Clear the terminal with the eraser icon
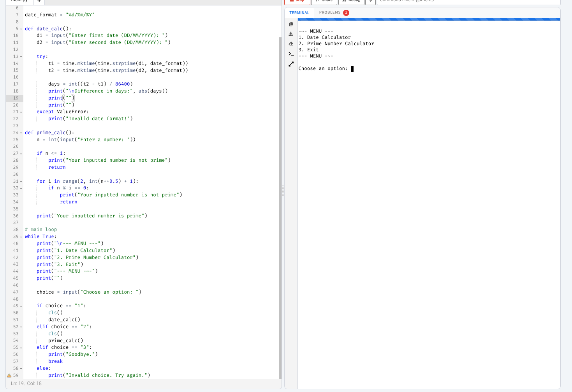The image size is (572, 392). click(x=291, y=44)
